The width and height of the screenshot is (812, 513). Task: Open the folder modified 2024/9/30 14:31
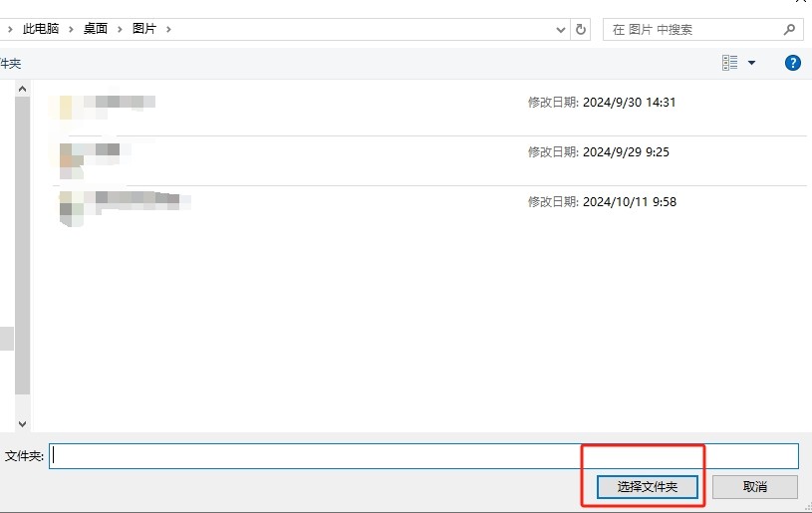[x=108, y=103]
